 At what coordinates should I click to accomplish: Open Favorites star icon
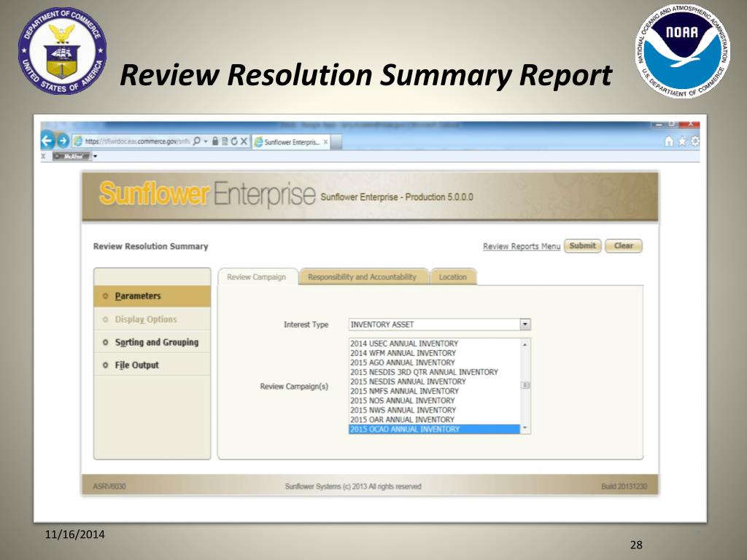pos(682,141)
